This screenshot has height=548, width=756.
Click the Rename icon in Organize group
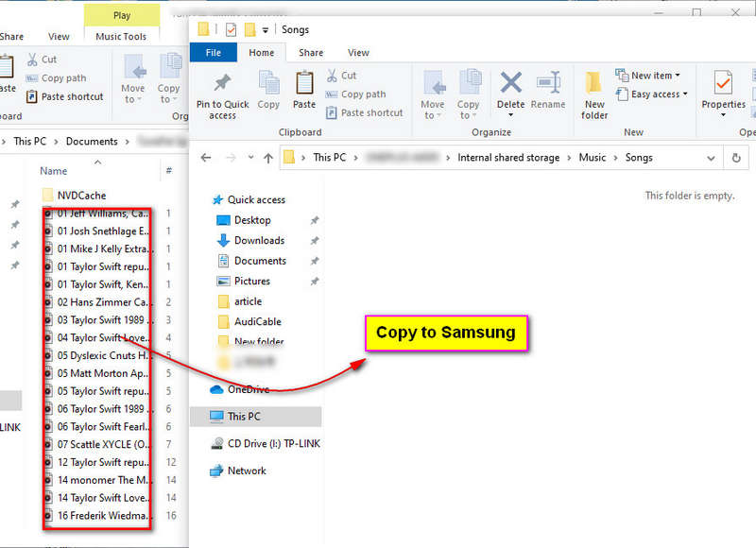coord(548,82)
